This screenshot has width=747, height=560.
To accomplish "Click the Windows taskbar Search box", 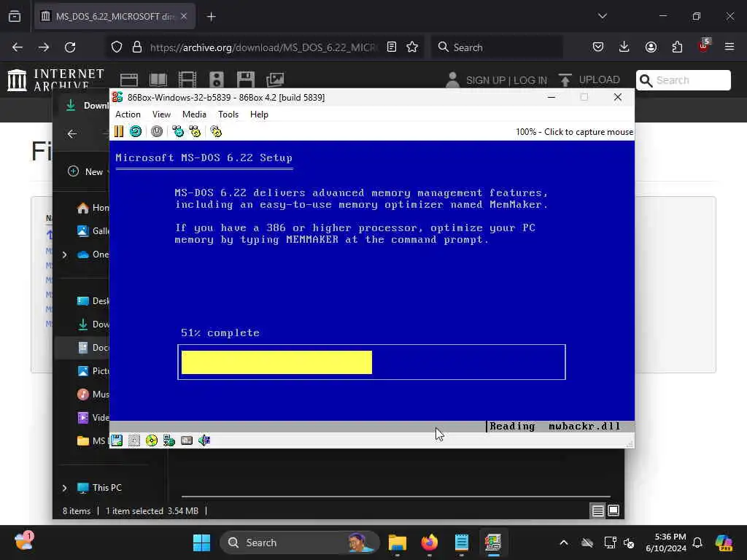I will click(x=299, y=542).
